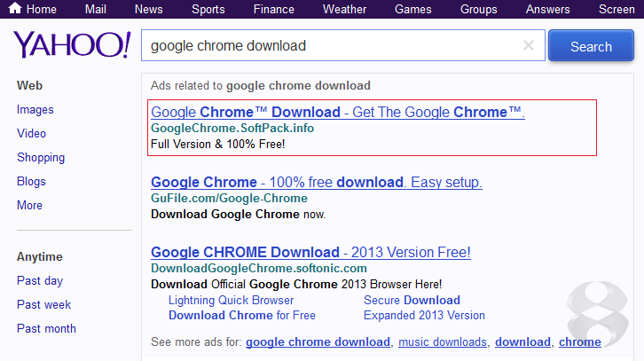
Task: Switch to Images results
Action: click(35, 110)
